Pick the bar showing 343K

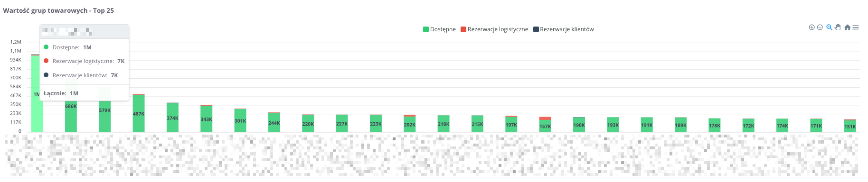tap(206, 118)
